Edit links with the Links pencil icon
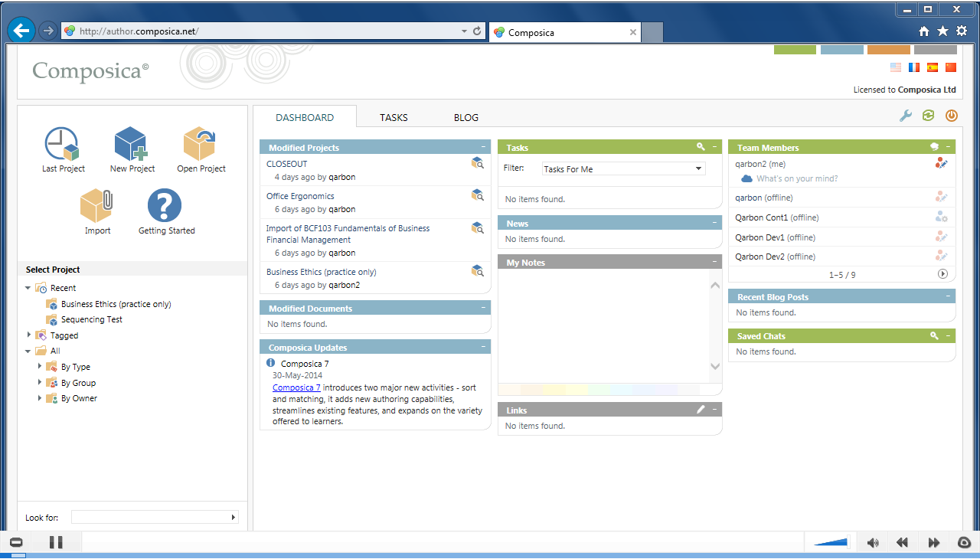Image resolution: width=980 pixels, height=559 pixels. click(701, 410)
